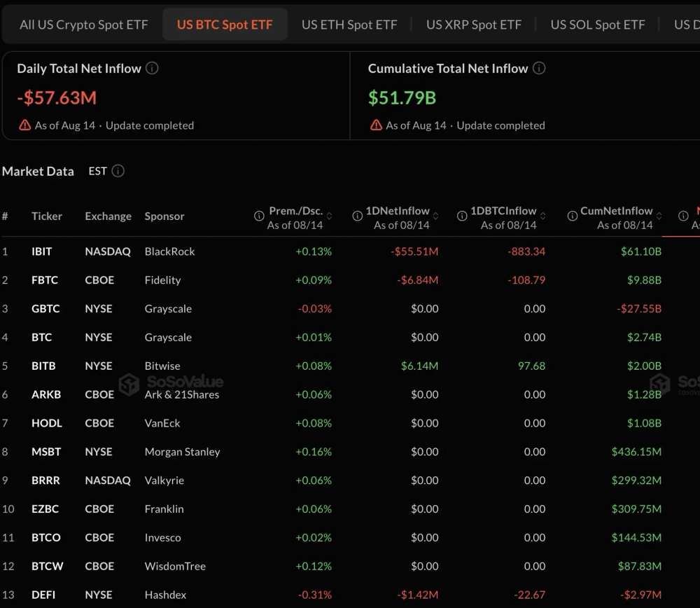This screenshot has height=608, width=700.
Task: Click info icon beside 1DNetInflow column
Action: pyautogui.click(x=357, y=216)
